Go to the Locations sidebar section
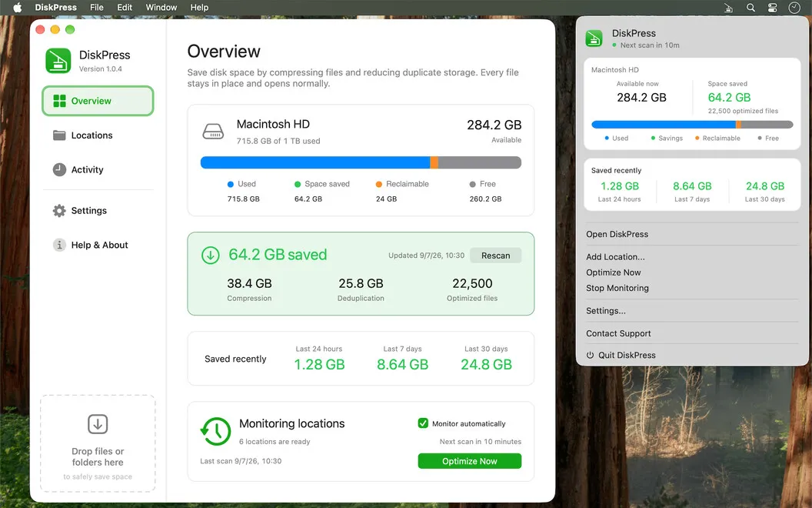The image size is (812, 508). point(98,135)
